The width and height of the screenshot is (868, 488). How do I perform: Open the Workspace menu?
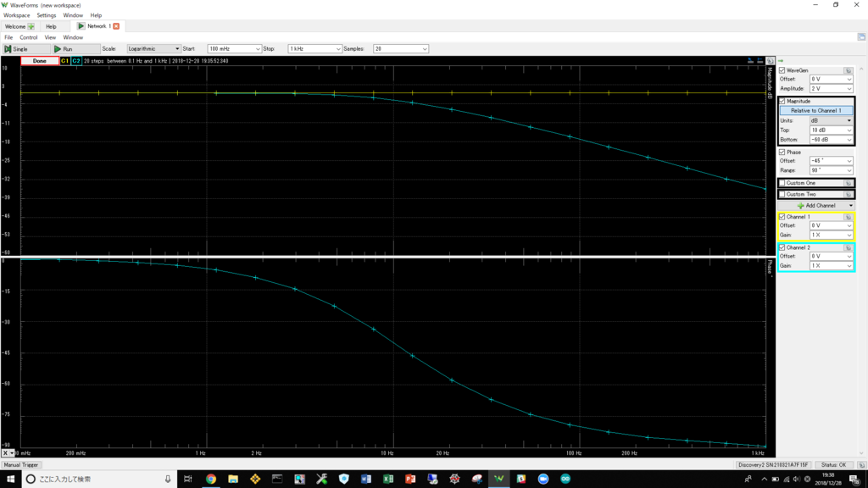click(x=17, y=15)
